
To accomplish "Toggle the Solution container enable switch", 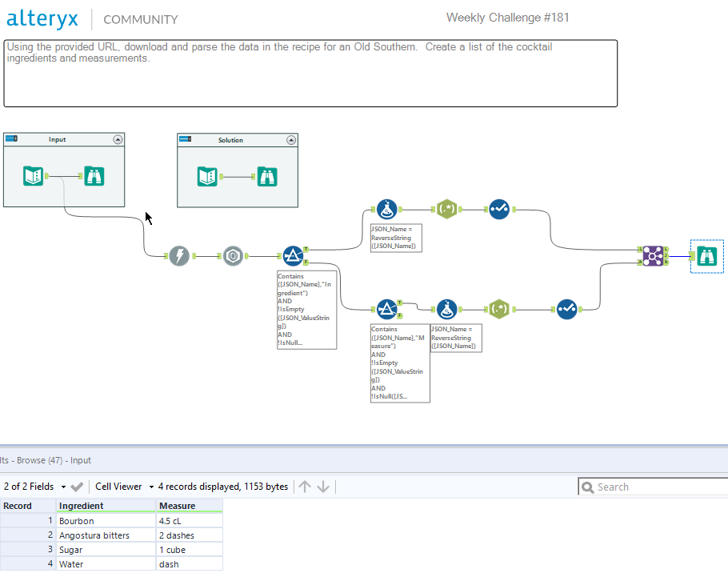I will coord(186,139).
